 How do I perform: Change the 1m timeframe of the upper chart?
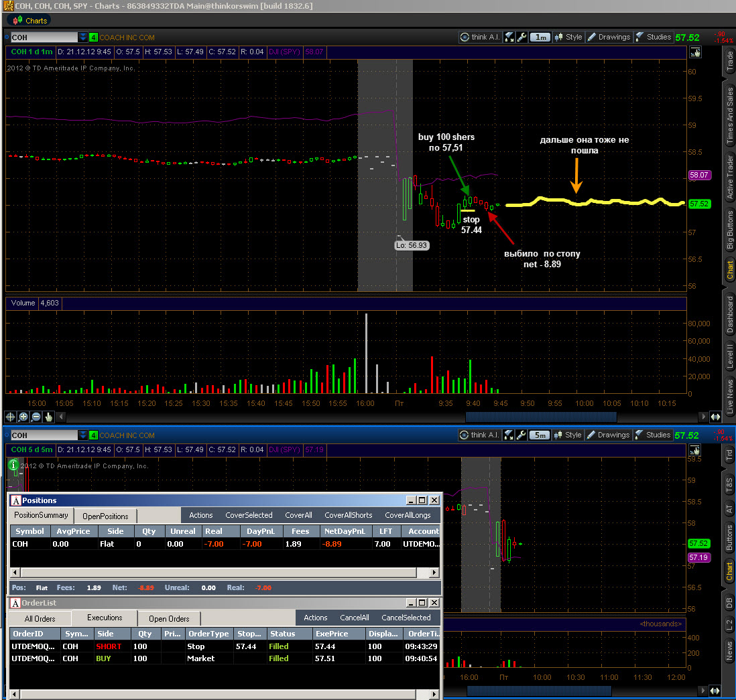(540, 37)
